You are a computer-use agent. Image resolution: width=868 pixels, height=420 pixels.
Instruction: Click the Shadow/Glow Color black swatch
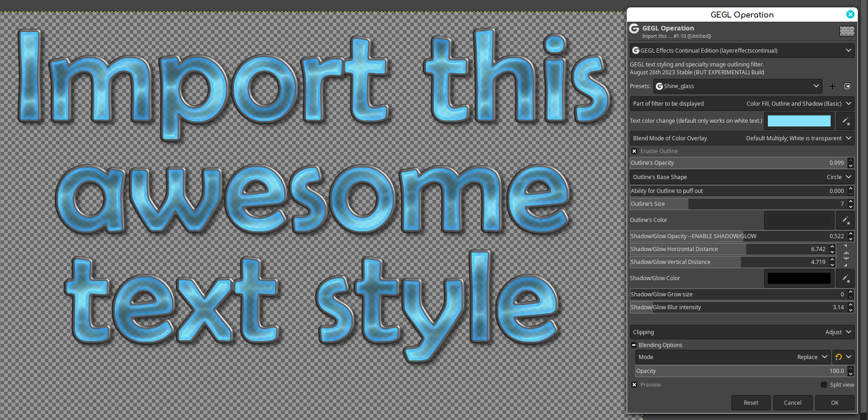click(799, 278)
